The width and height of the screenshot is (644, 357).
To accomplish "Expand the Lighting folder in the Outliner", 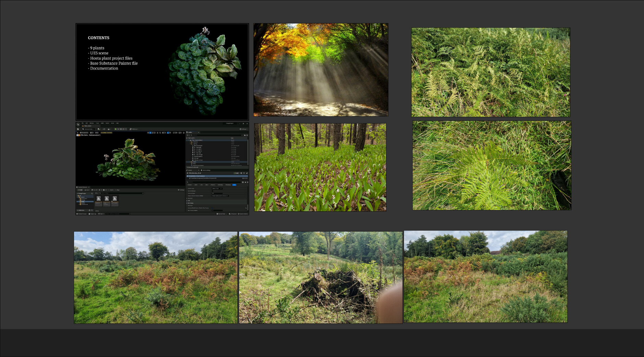I will (x=190, y=144).
